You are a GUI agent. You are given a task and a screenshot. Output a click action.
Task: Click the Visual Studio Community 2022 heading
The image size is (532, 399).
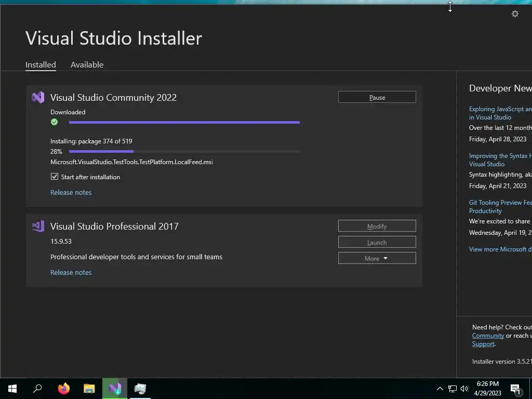113,98
